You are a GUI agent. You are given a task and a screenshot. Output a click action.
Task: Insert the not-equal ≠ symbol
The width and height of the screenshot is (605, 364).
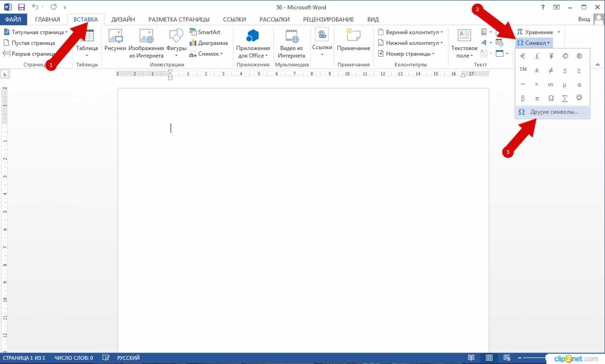pos(551,70)
